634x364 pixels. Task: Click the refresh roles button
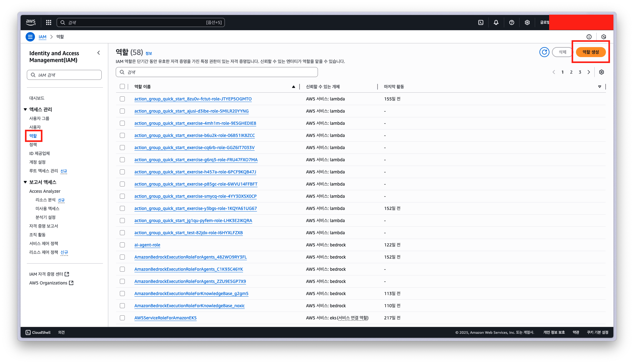pos(544,52)
